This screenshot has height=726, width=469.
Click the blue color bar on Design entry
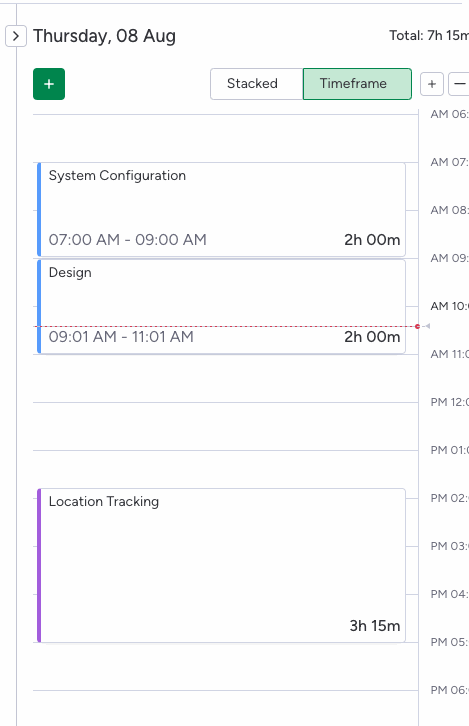39,307
